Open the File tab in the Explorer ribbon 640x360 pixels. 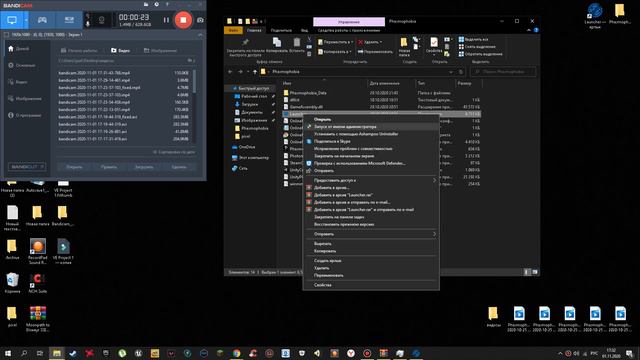[x=233, y=30]
